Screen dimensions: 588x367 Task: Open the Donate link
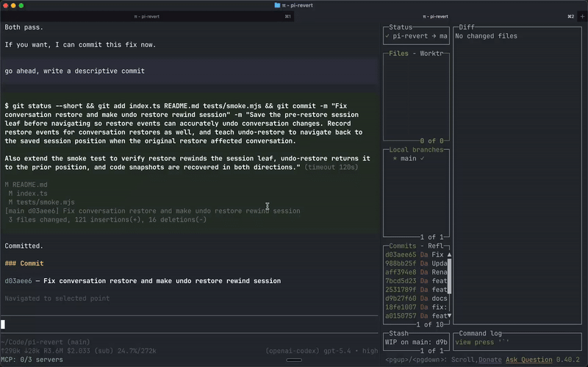(490, 360)
